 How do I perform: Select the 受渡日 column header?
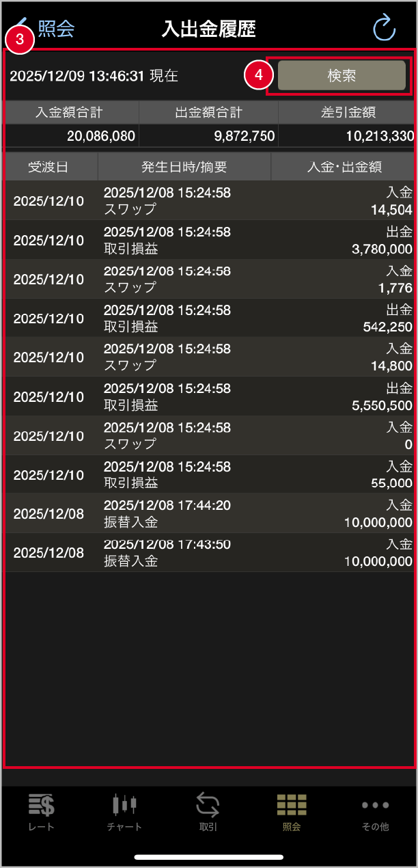(x=51, y=166)
